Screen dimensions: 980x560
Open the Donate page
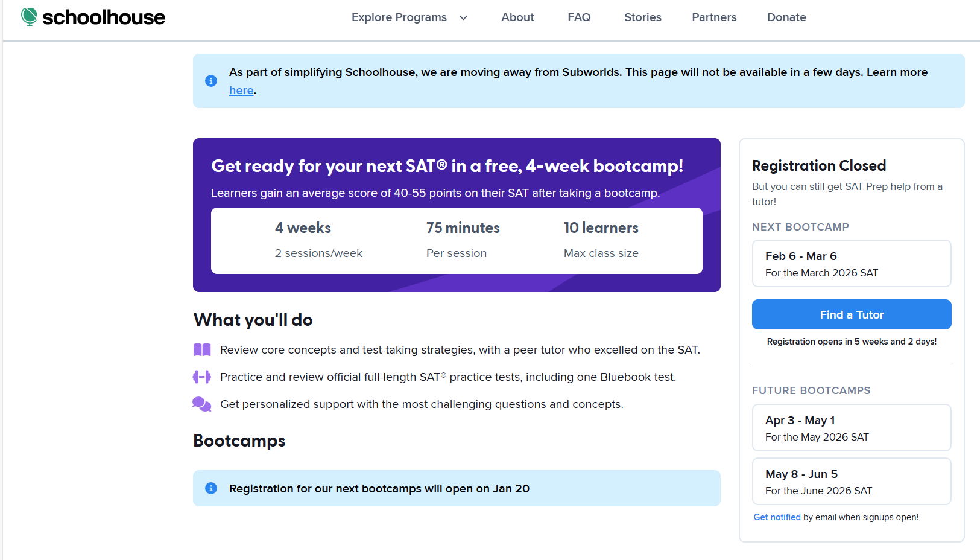click(x=786, y=17)
